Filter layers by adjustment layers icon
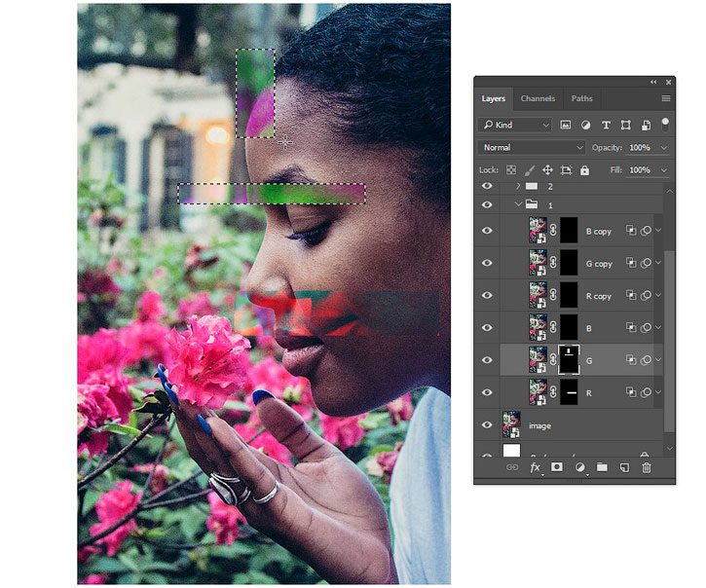 (x=586, y=126)
